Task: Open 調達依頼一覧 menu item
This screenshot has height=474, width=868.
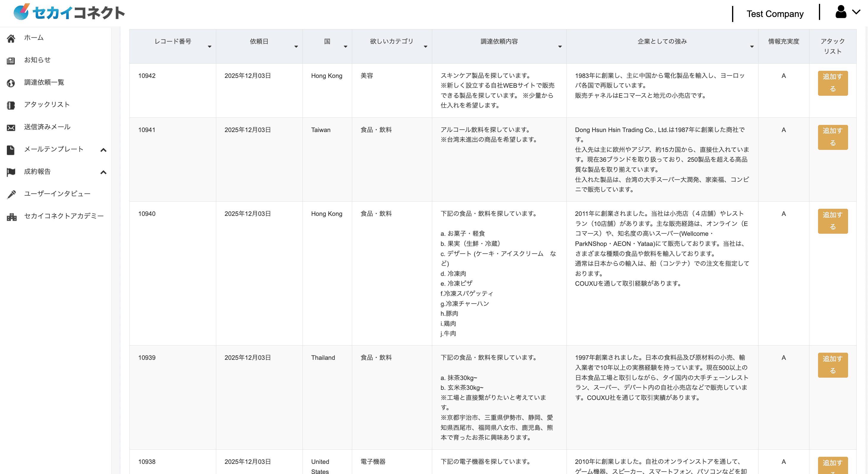Action: point(44,82)
